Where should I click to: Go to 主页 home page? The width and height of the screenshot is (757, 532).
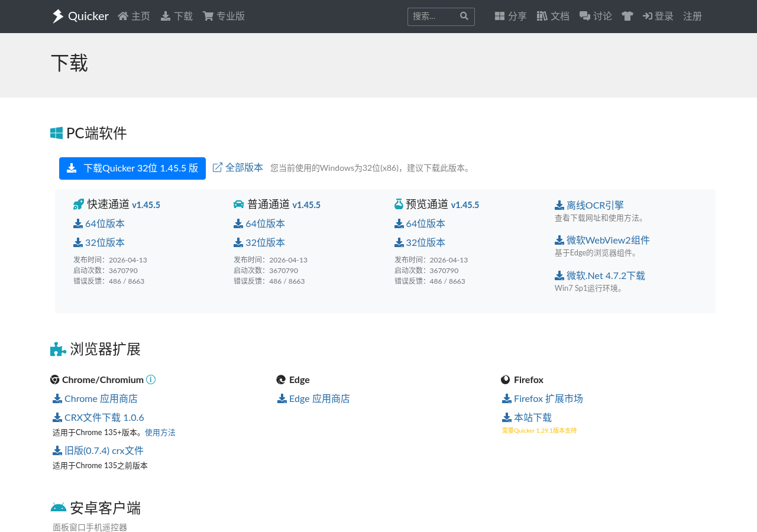tap(134, 17)
